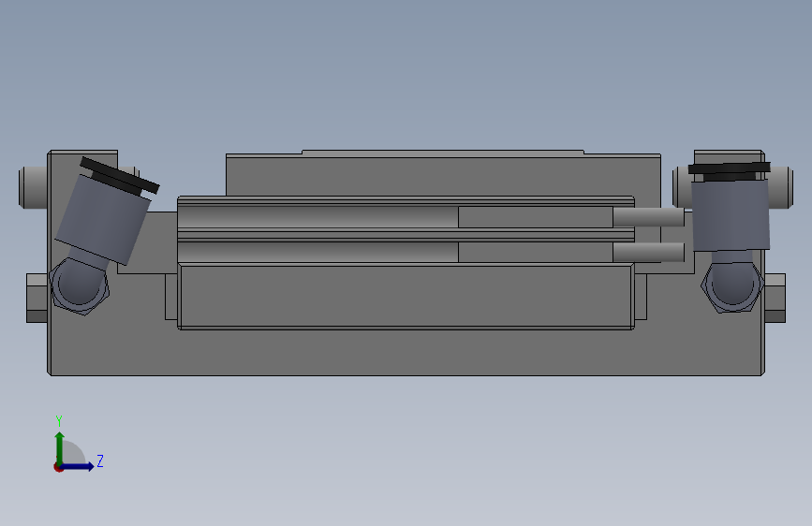Screen dimensions: 812x526
Task: Select the right side square bolt head
Action: pyautogui.click(x=775, y=299)
